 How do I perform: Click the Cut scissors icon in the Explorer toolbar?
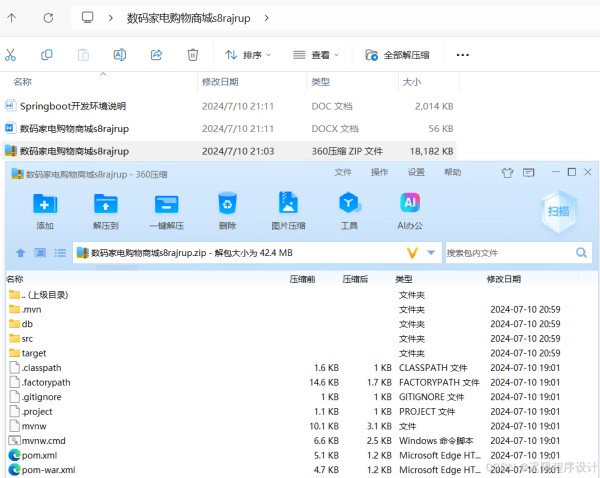(10, 55)
